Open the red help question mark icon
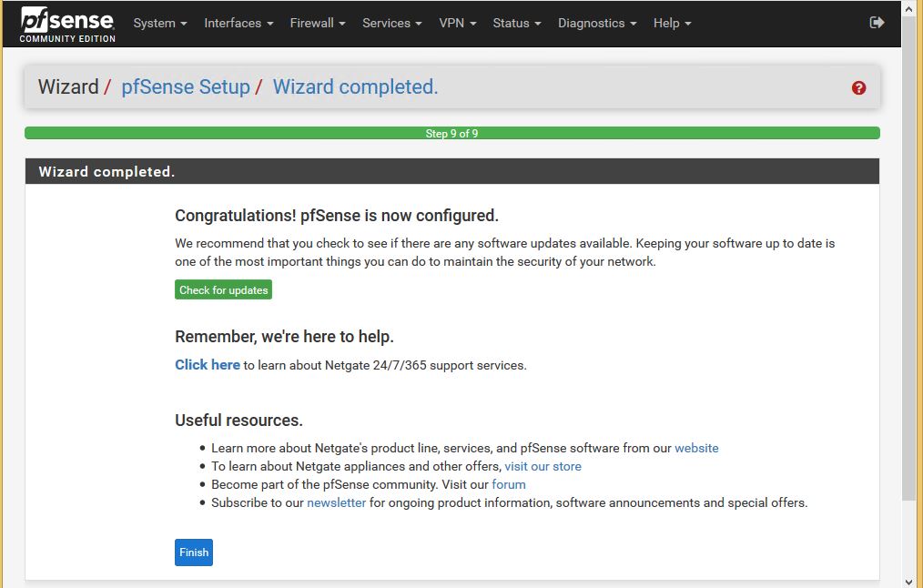Image resolution: width=923 pixels, height=588 pixels. coord(859,87)
